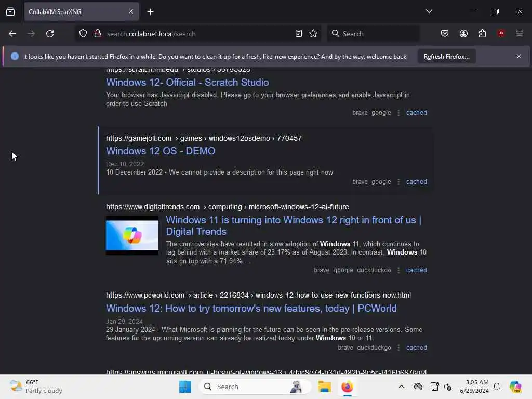The height and width of the screenshot is (399, 532).
Task: Click the cloud sync tray icon
Action: point(418,387)
